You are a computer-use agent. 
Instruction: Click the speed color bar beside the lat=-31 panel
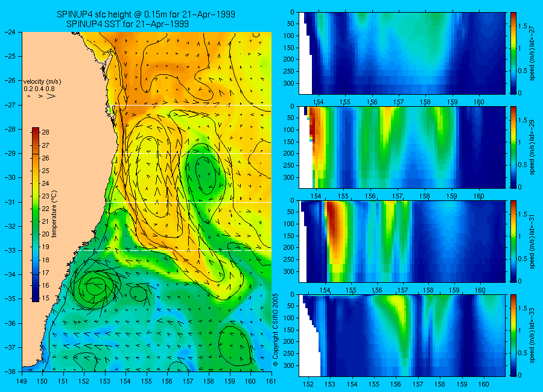[x=513, y=241]
